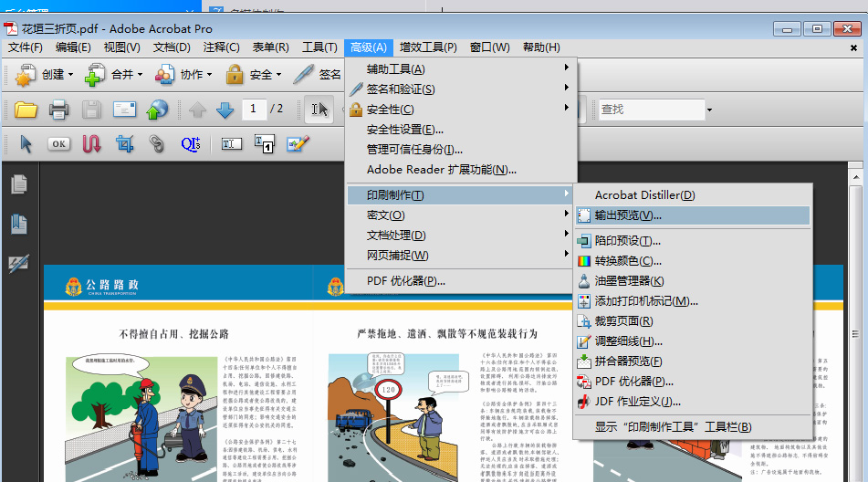Viewport: 868px width, 482px height.
Task: Select the Link chain tool
Action: [x=157, y=144]
